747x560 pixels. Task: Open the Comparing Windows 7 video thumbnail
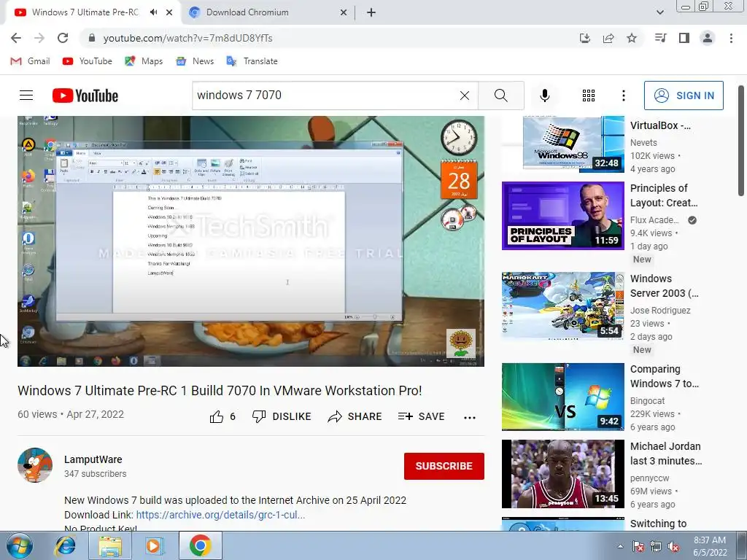[x=563, y=397]
